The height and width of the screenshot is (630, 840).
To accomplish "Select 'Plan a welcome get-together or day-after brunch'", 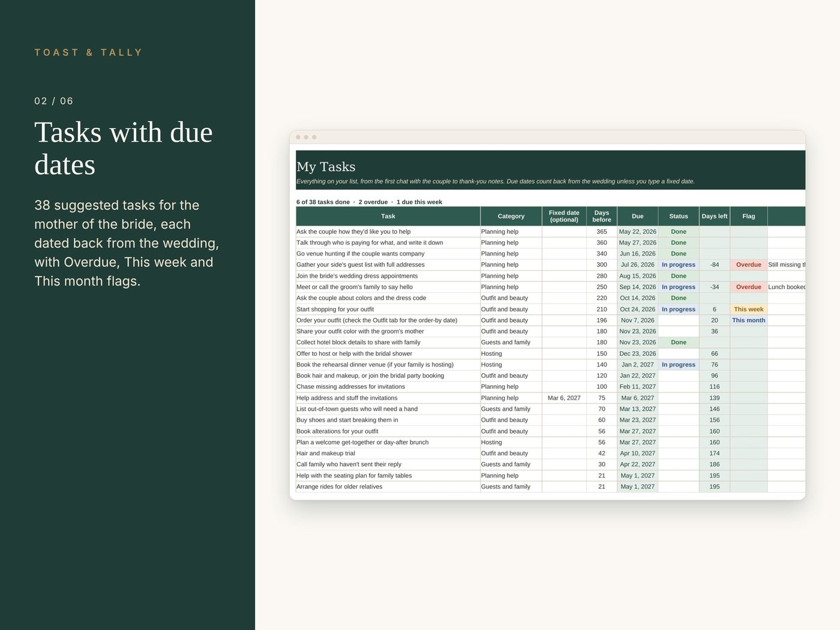I will click(x=388, y=442).
